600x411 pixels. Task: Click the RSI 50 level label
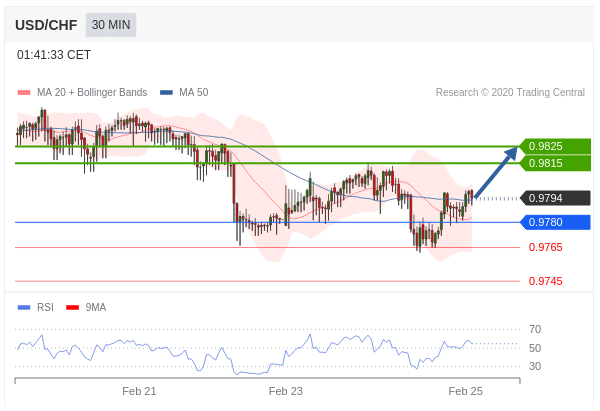click(x=535, y=348)
